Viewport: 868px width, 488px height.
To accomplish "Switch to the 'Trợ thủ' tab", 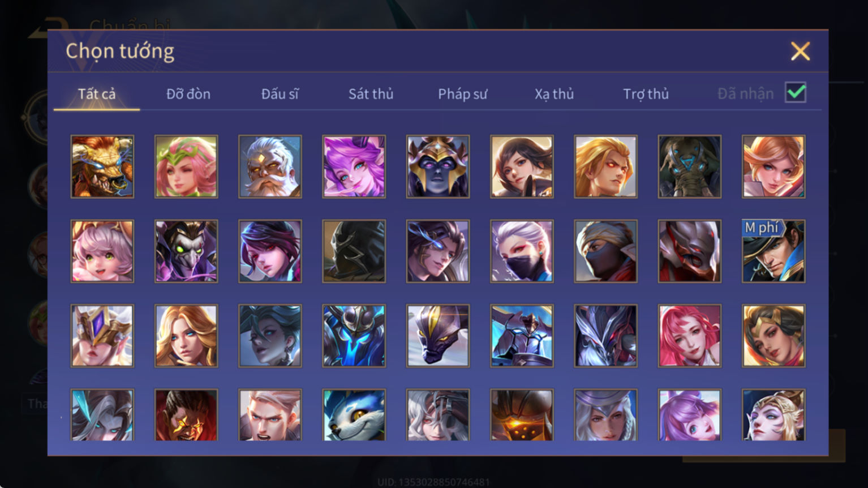I will [x=646, y=94].
